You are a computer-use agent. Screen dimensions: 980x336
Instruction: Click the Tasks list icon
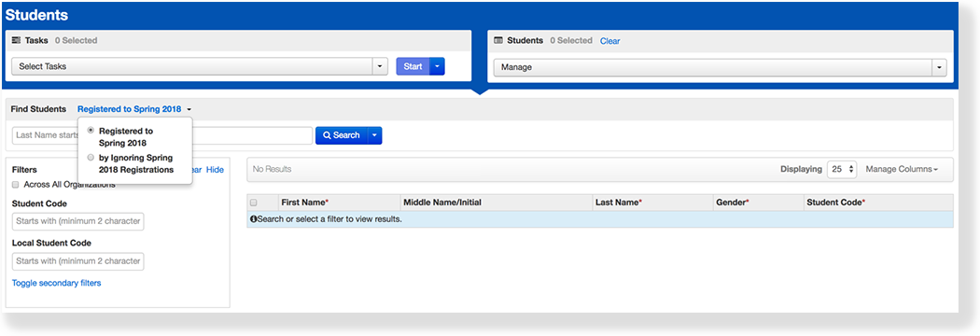[x=16, y=40]
